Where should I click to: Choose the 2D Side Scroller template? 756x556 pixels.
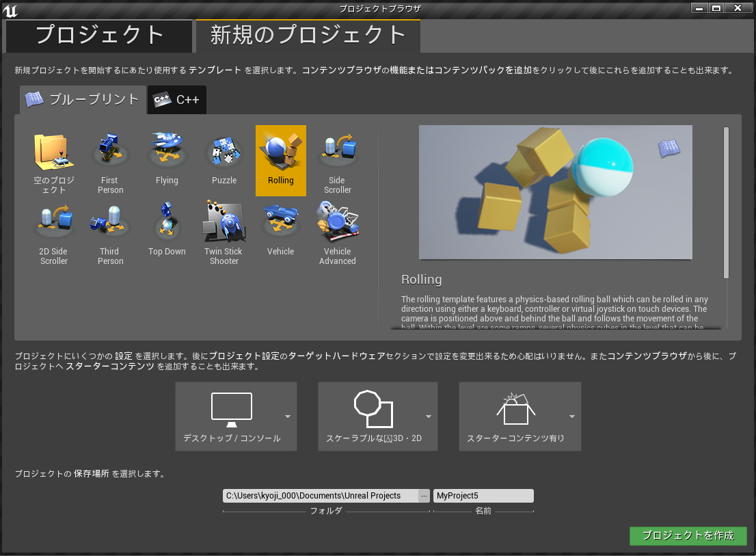coord(54,222)
